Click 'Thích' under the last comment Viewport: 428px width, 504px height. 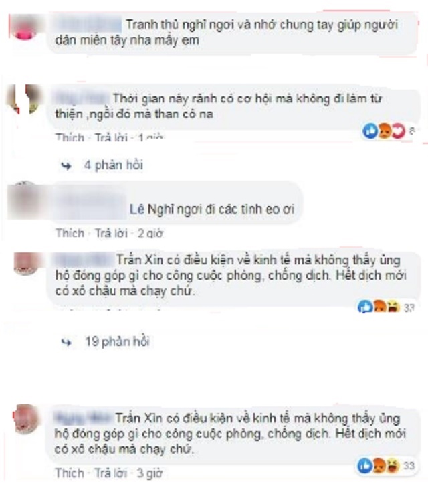(70, 473)
